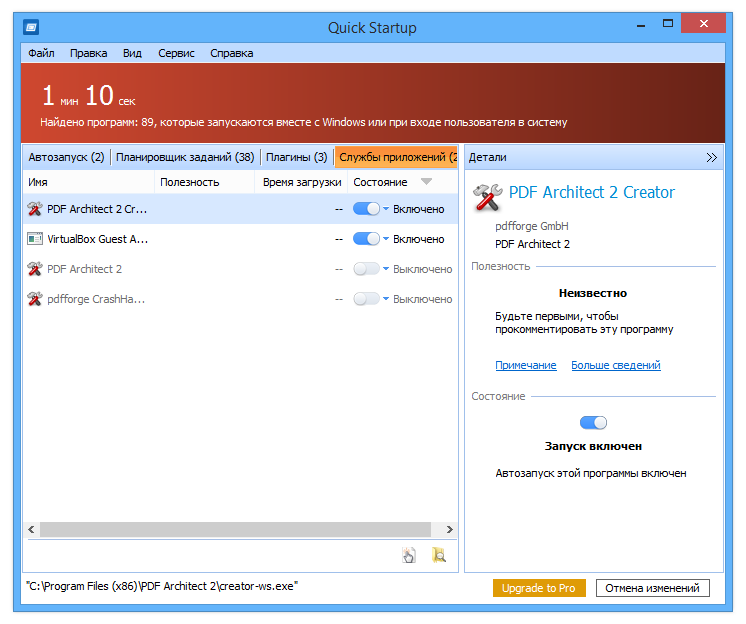Screen dimensions: 746x624
Task: Disable the PDF Architect 2 Creator toggle
Action: pos(366,209)
